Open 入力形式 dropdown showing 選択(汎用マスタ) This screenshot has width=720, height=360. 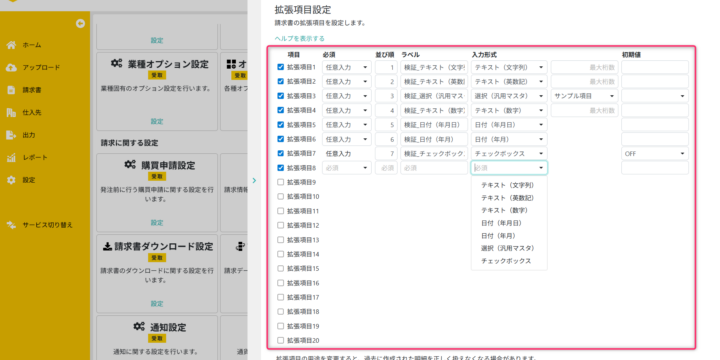click(509, 96)
